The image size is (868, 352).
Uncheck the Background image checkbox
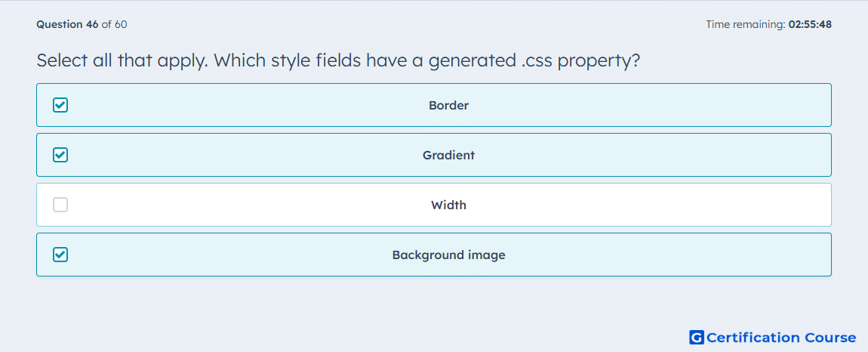pos(60,255)
